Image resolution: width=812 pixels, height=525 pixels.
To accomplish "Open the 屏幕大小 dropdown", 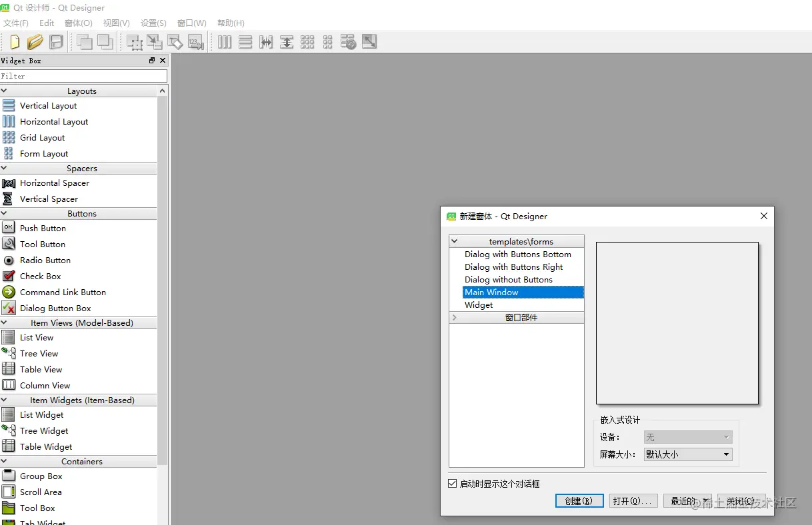I will pyautogui.click(x=725, y=454).
